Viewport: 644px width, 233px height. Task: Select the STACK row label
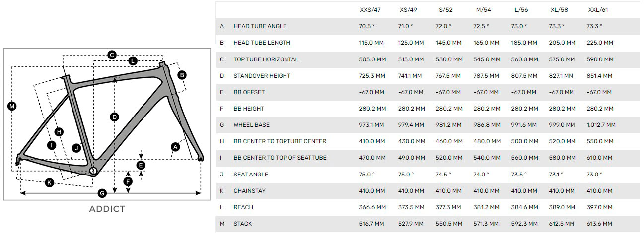coord(242,224)
